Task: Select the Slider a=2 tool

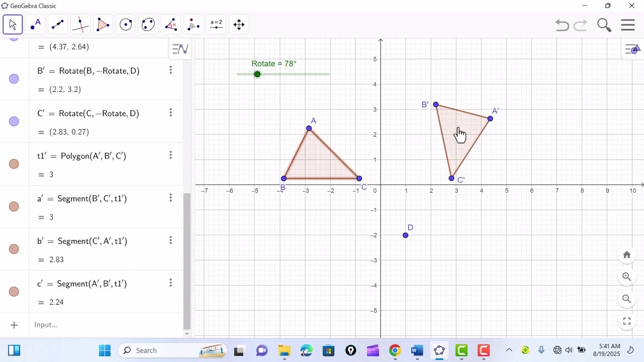Action: click(216, 25)
